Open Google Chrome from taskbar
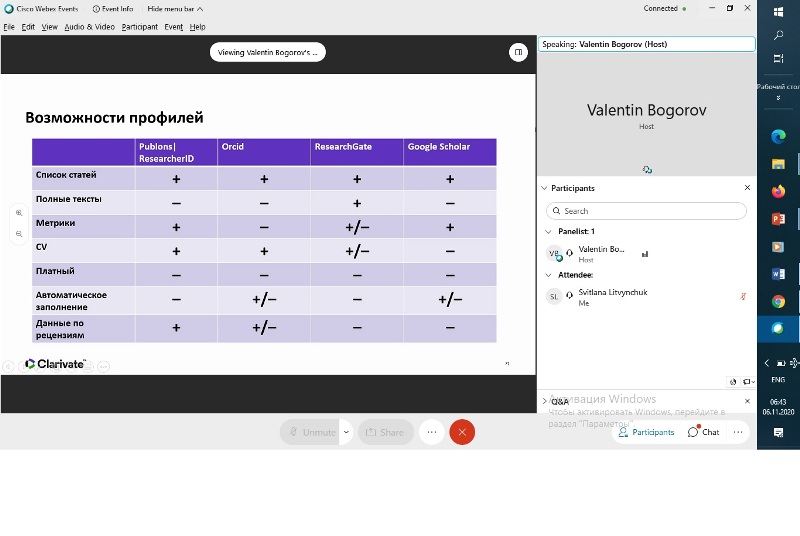 (778, 302)
